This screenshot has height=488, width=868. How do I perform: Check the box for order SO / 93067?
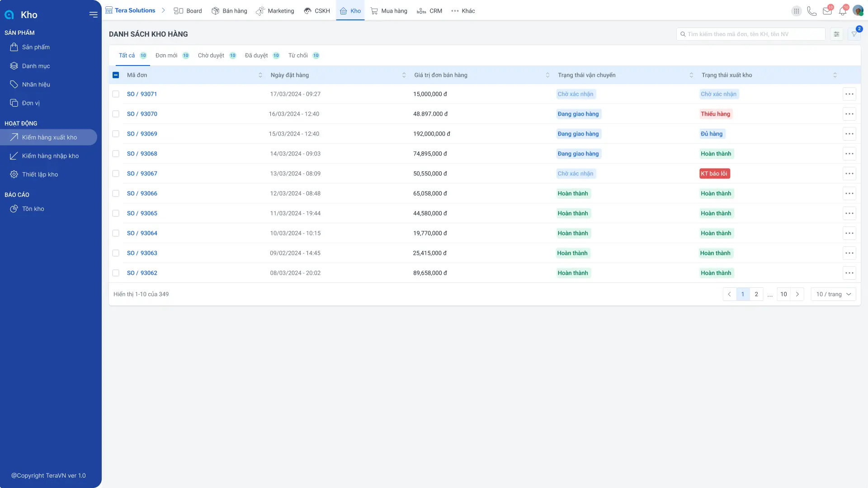pyautogui.click(x=116, y=174)
